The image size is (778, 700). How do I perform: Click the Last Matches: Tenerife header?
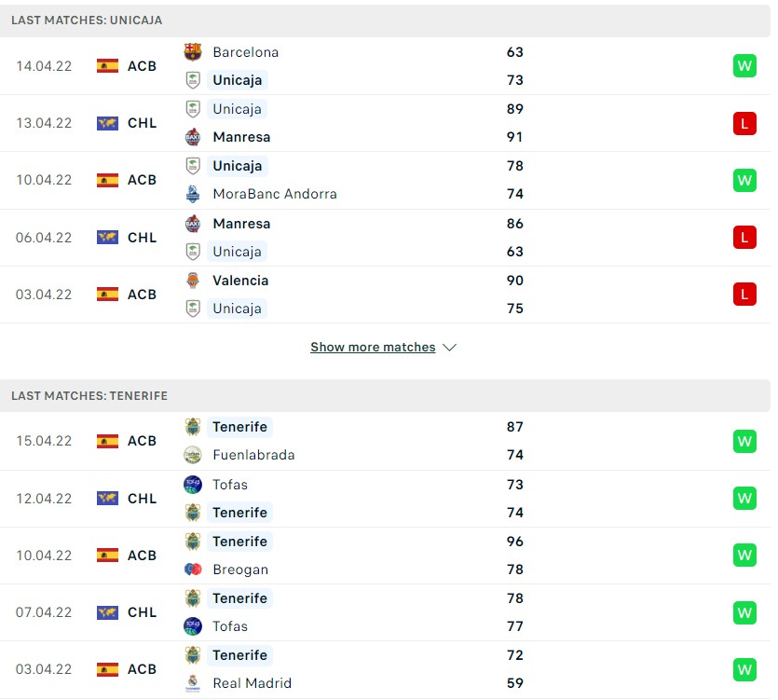tap(89, 396)
